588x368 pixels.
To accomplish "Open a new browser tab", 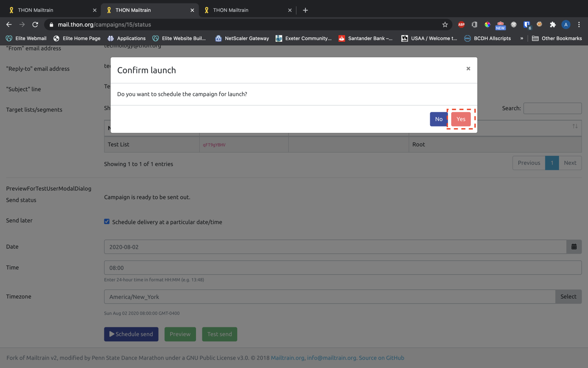I will tap(305, 10).
